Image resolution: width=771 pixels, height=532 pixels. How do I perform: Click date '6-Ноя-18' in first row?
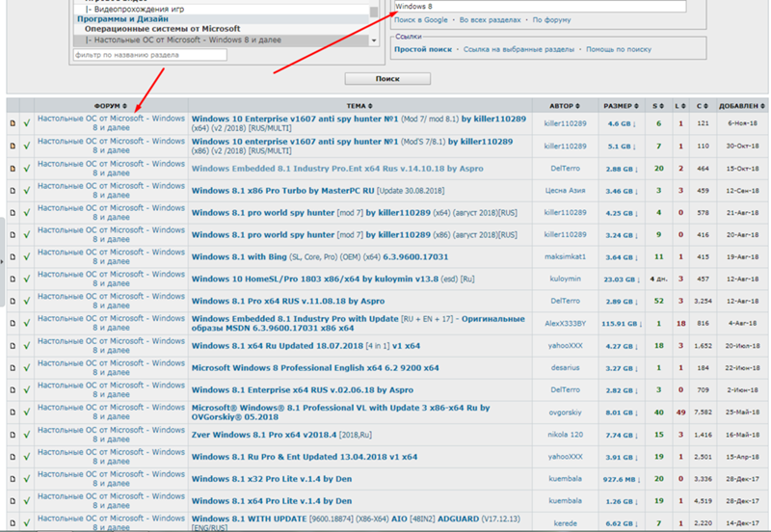pos(742,123)
